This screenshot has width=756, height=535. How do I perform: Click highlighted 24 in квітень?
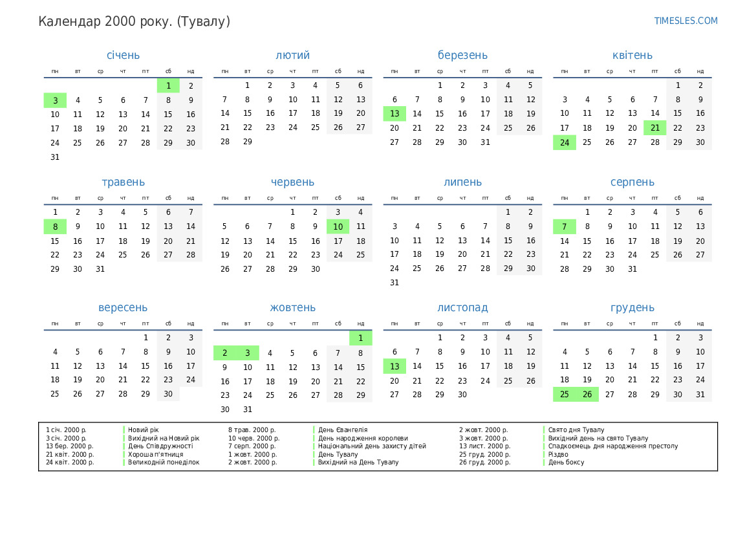pyautogui.click(x=565, y=142)
